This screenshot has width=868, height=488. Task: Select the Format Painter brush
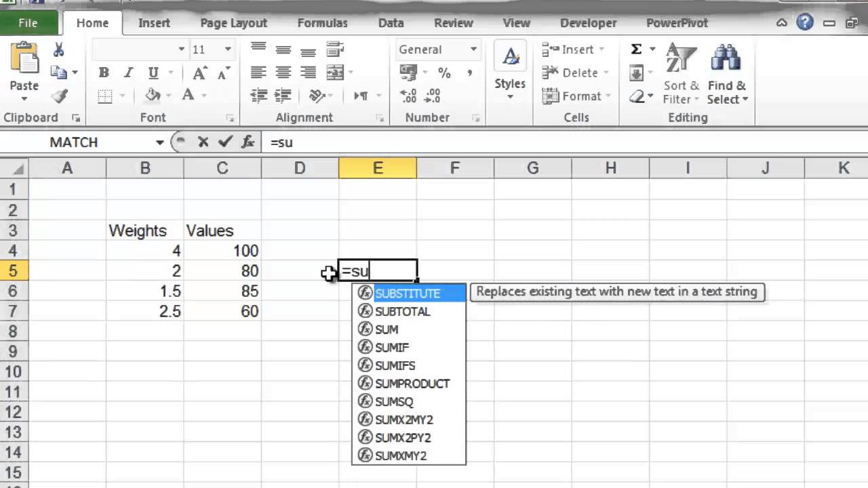(x=59, y=96)
